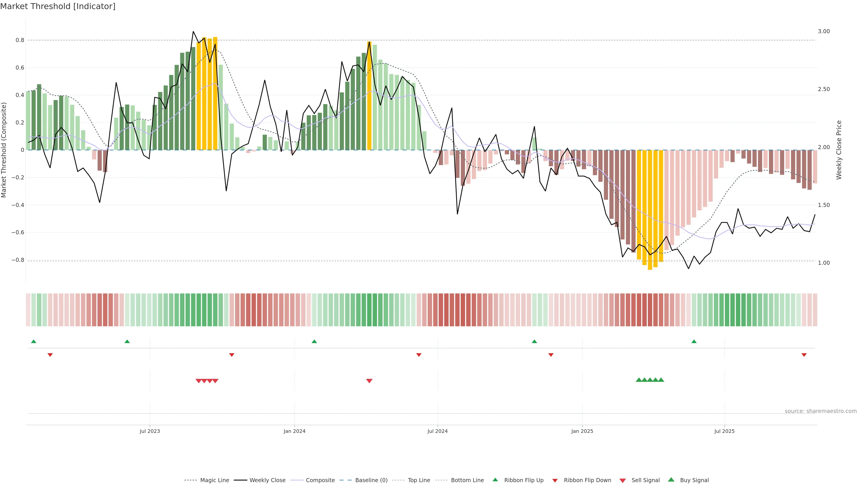Image resolution: width=868 pixels, height=488 pixels.
Task: Toggle the Top Line legend entry
Action: point(419,480)
